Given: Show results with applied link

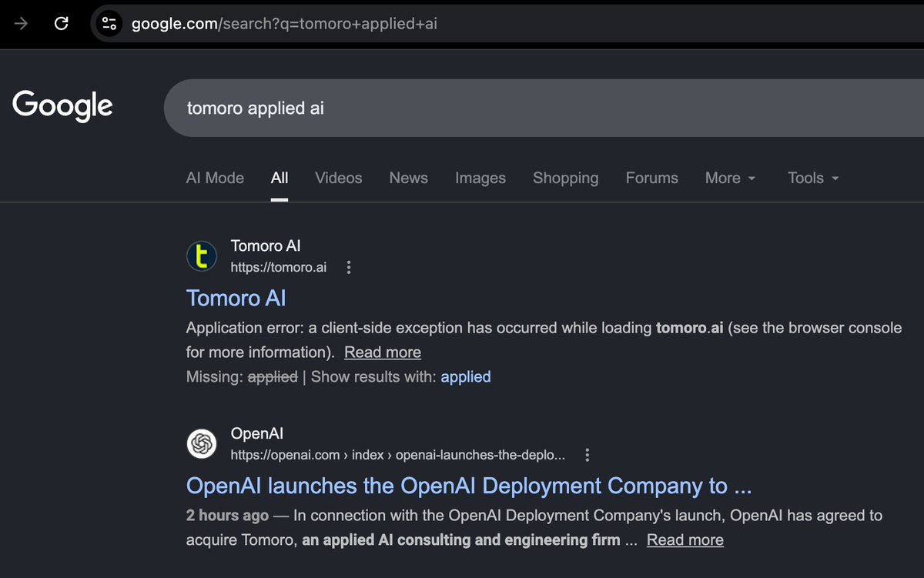Looking at the screenshot, I should coord(466,376).
